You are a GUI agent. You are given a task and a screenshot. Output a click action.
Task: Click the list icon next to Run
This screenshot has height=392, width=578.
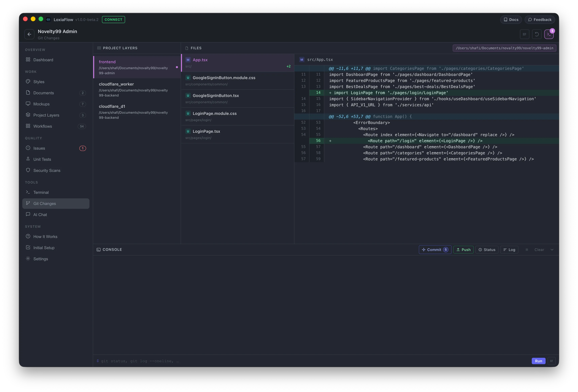551,361
